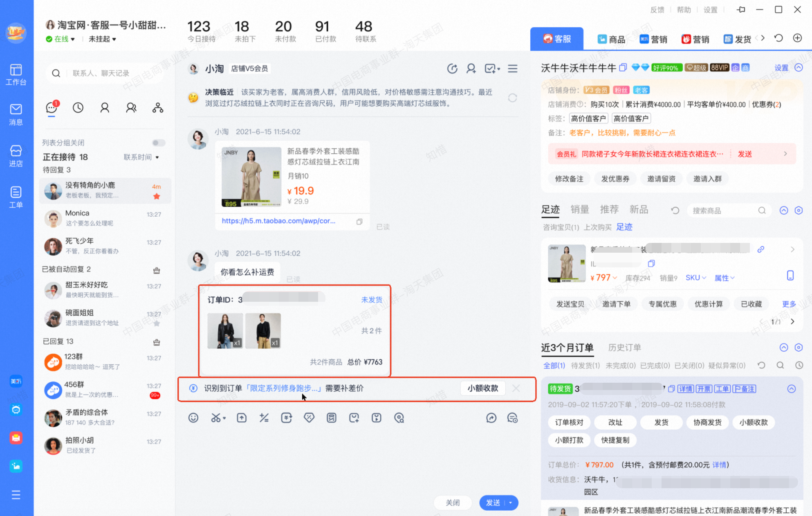This screenshot has height=516, width=812.
Task: Open the 工单 work order sidebar icon
Action: [x=16, y=197]
